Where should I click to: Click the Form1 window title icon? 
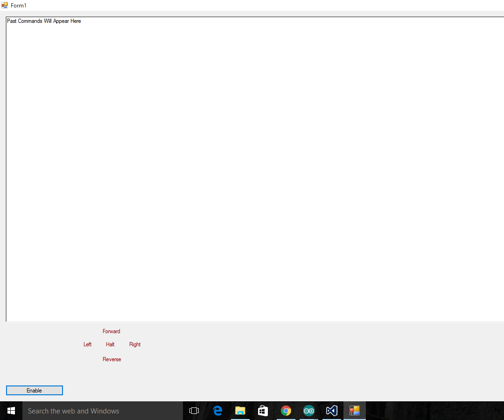(x=5, y=5)
